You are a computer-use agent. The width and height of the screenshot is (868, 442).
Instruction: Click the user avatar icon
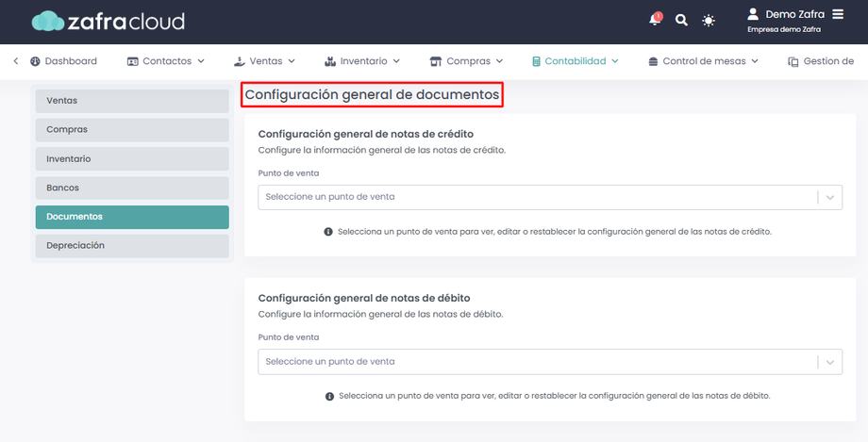[753, 14]
